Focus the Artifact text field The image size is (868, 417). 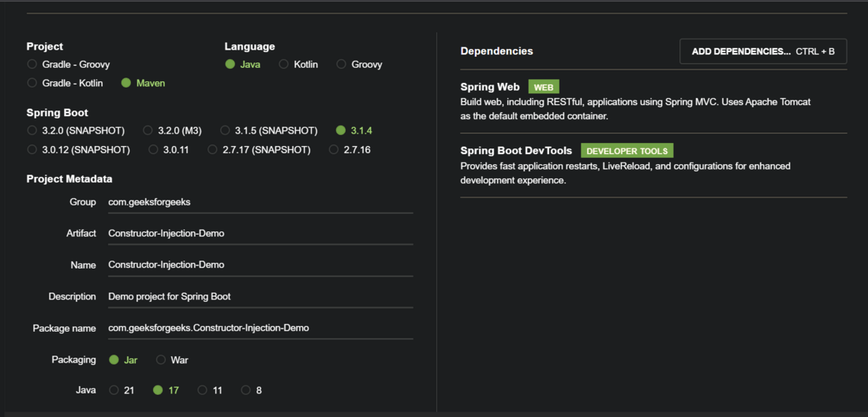[x=260, y=234]
